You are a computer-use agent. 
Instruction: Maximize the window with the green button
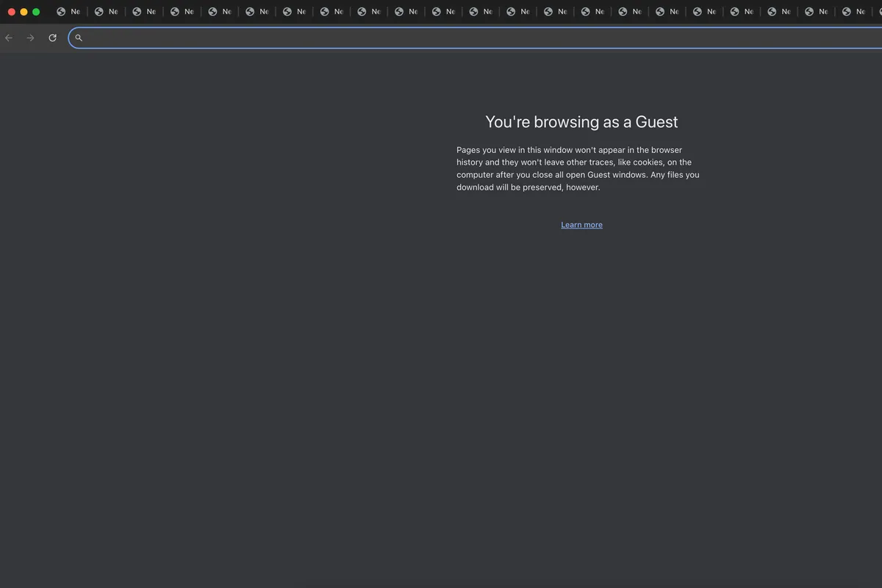[x=36, y=12]
